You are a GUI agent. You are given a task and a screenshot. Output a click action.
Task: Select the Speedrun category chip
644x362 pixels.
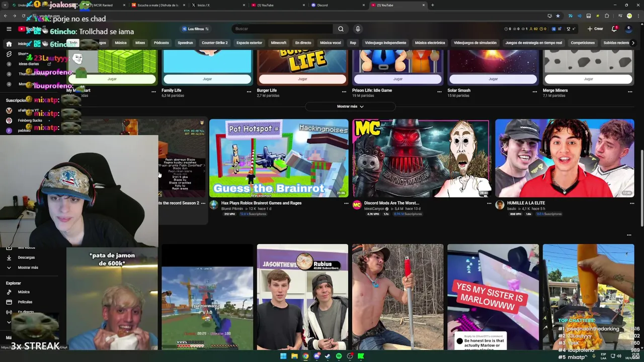[185, 43]
